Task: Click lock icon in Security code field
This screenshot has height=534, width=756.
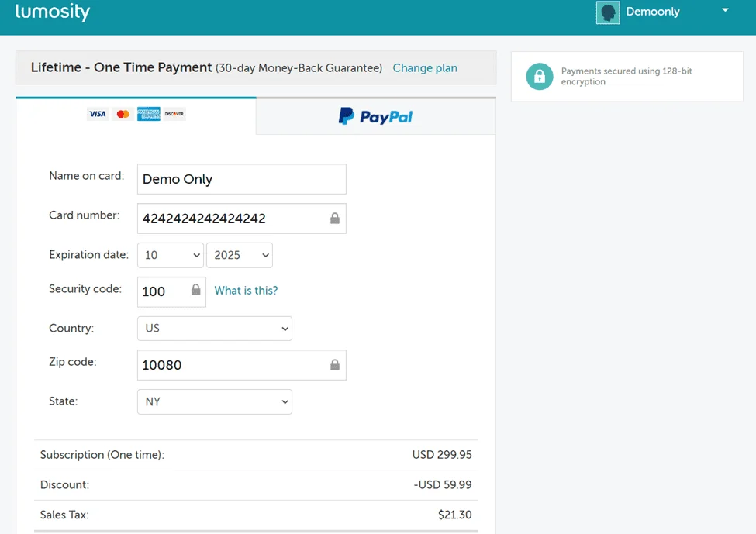Action: pyautogui.click(x=195, y=290)
